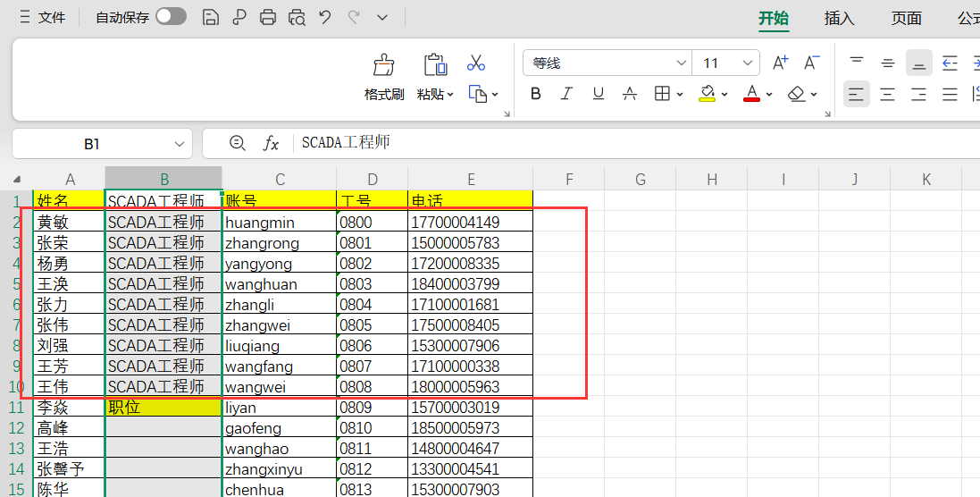The width and height of the screenshot is (980, 497).
Task: Apply the yellow fill color swatch
Action: [707, 94]
